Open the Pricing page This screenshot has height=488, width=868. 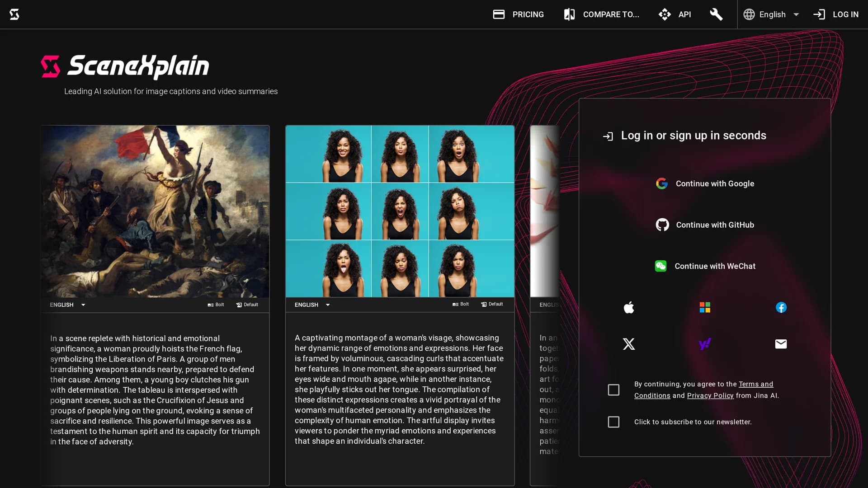pos(518,14)
